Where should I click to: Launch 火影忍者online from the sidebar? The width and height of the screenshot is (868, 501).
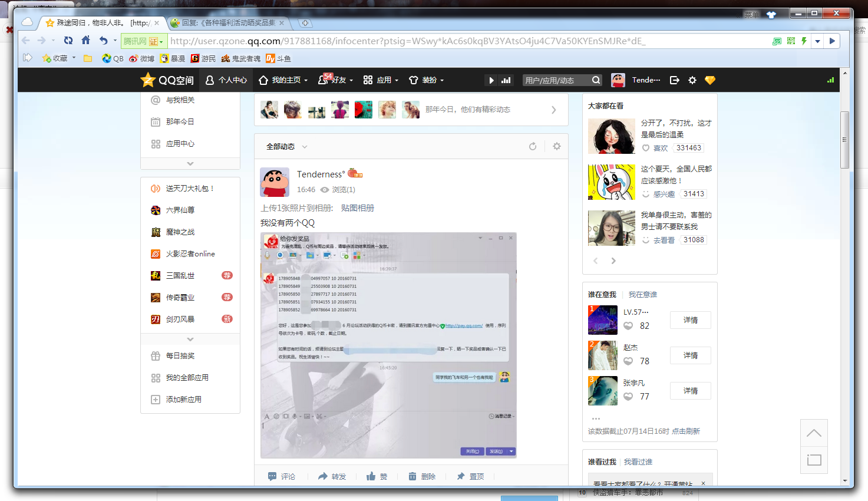(x=190, y=254)
